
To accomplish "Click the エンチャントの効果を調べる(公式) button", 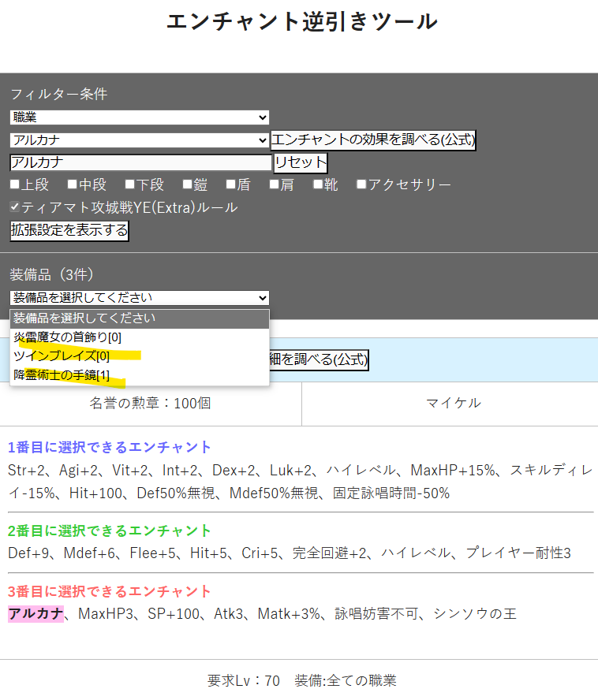I will [373, 140].
